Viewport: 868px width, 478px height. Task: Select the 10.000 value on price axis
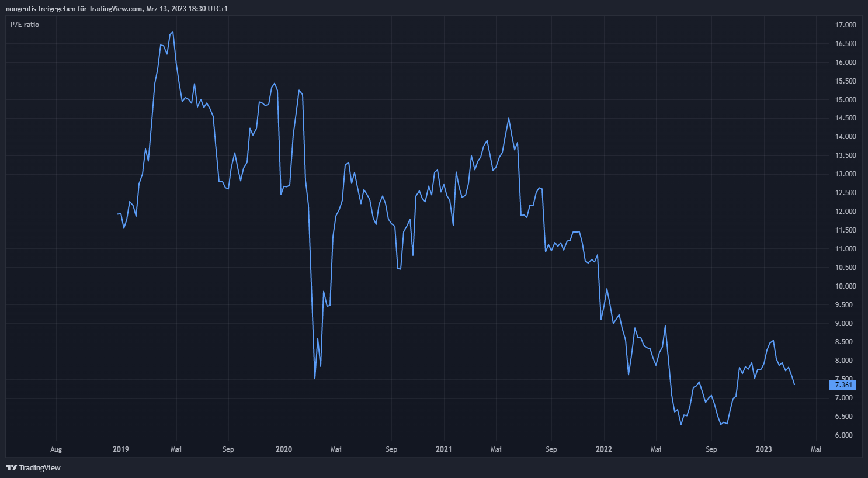[x=845, y=286]
